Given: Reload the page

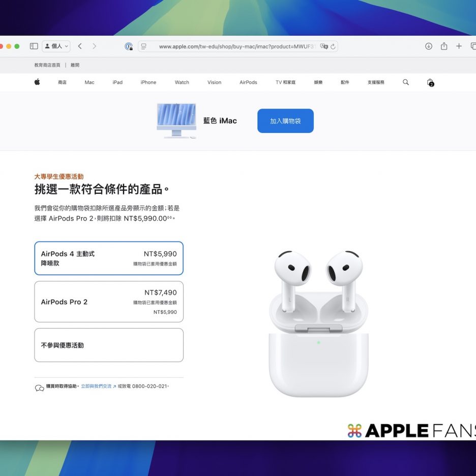Looking at the screenshot, I should pos(333,46).
